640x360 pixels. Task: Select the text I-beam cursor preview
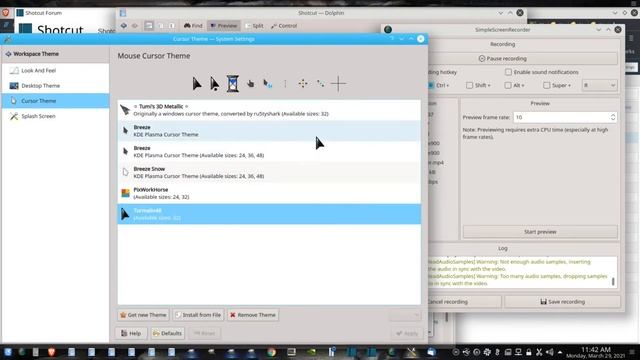point(285,84)
